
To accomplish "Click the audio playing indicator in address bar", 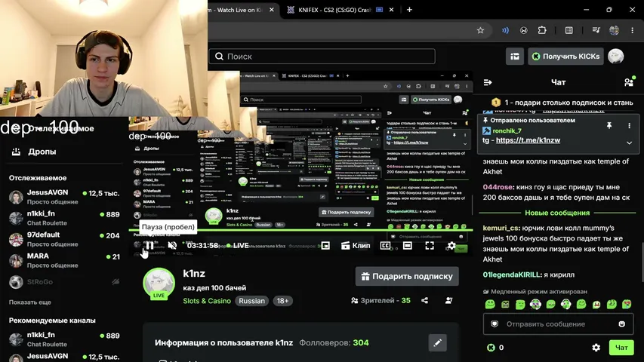I will 505,30.
